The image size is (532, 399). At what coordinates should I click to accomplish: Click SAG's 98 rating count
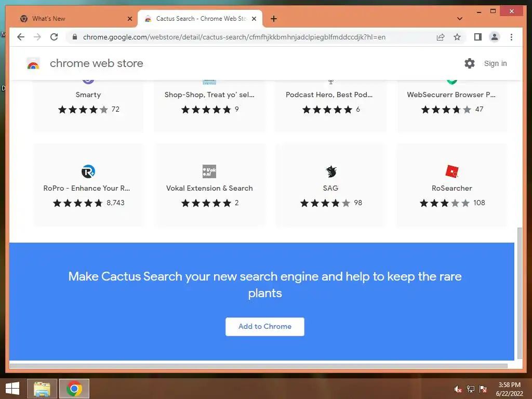358,203
